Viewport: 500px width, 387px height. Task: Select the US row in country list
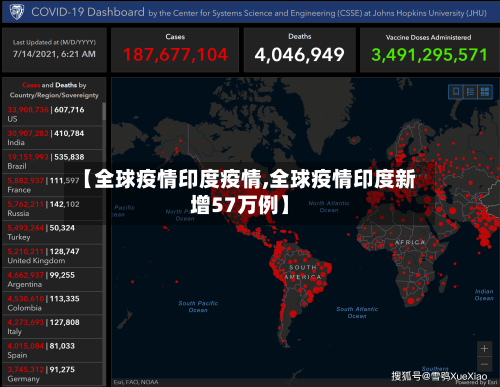(x=52, y=114)
